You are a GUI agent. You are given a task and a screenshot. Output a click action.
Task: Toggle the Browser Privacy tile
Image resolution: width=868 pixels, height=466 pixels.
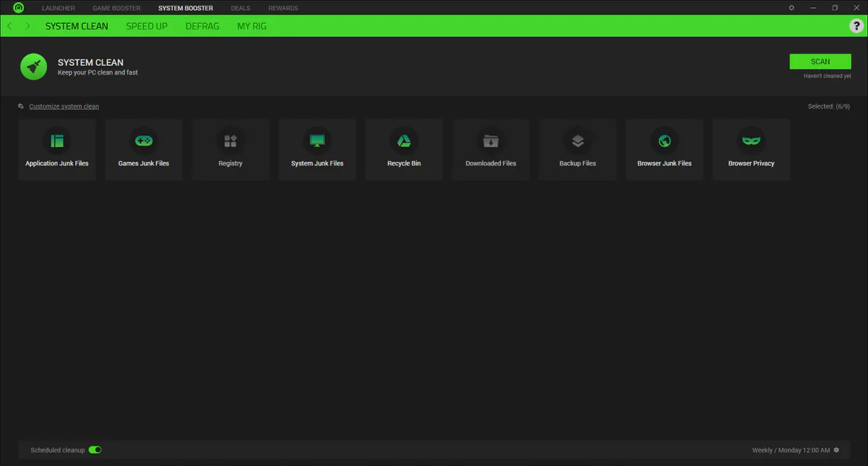[752, 149]
